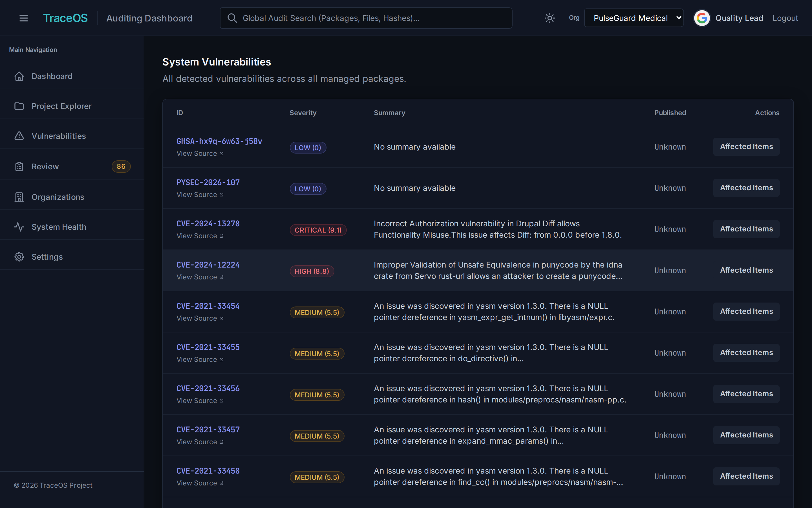Viewport: 812px width, 508px height.
Task: Click the Settings gear icon
Action: (19, 257)
